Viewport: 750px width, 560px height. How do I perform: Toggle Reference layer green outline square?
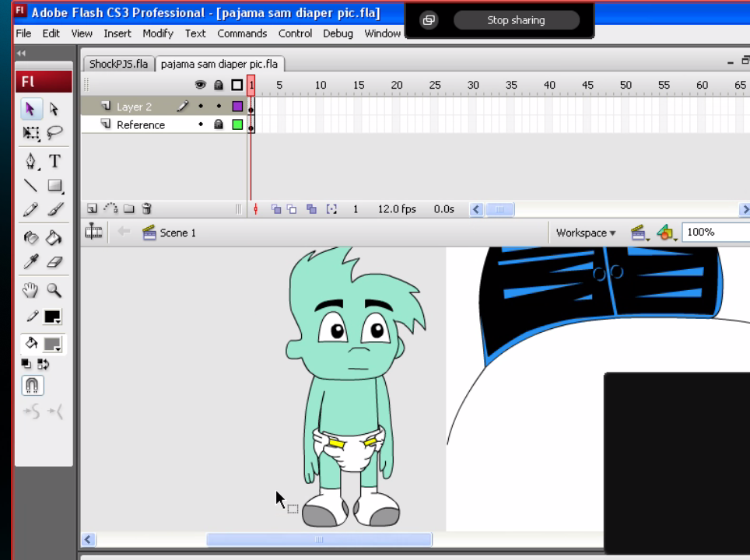(237, 124)
